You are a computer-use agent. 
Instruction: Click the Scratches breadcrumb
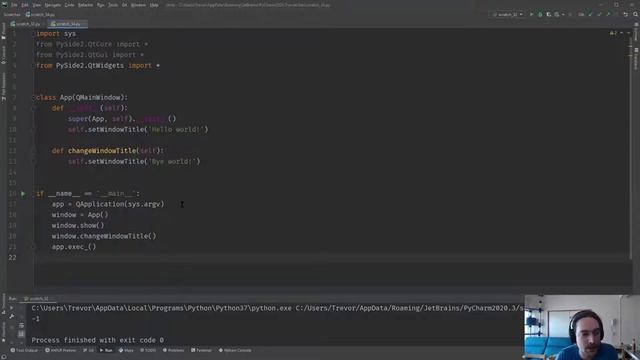point(12,14)
